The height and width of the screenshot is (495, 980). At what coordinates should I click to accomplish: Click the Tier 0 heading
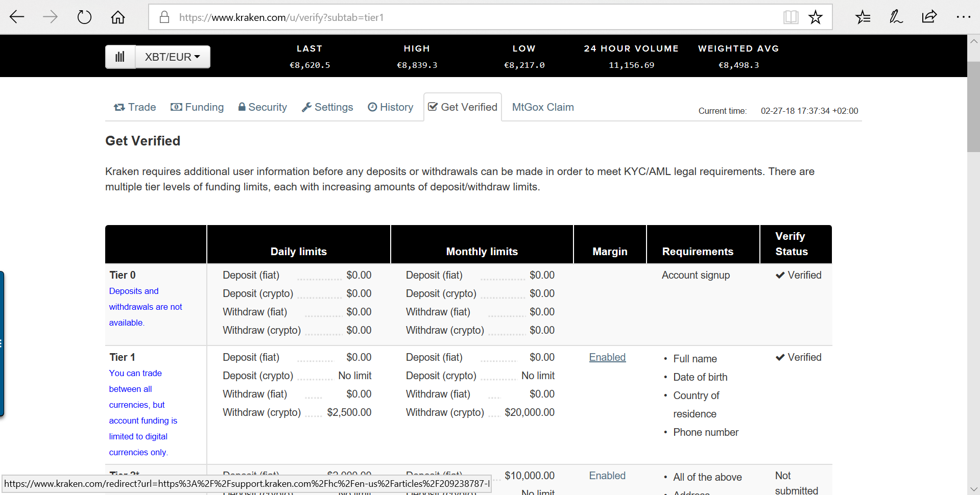123,275
